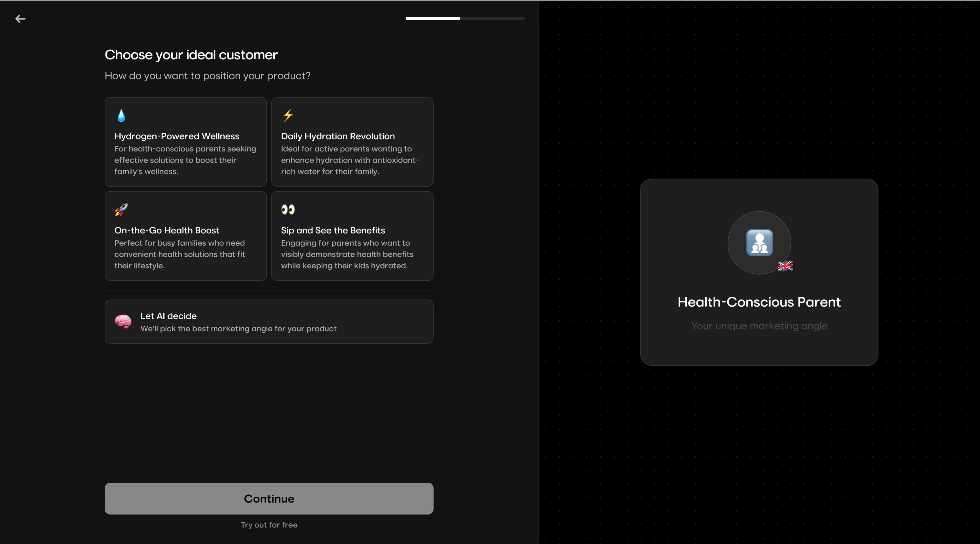Click the text Your unique marketing angle
Viewport: 980px width, 544px height.
click(x=759, y=326)
